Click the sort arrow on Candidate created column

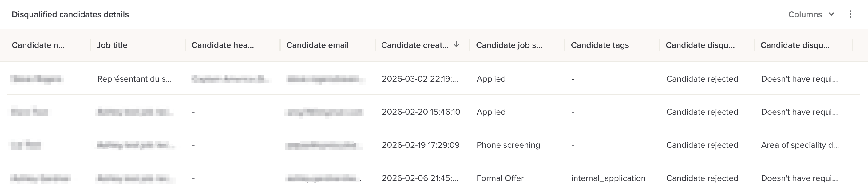456,44
